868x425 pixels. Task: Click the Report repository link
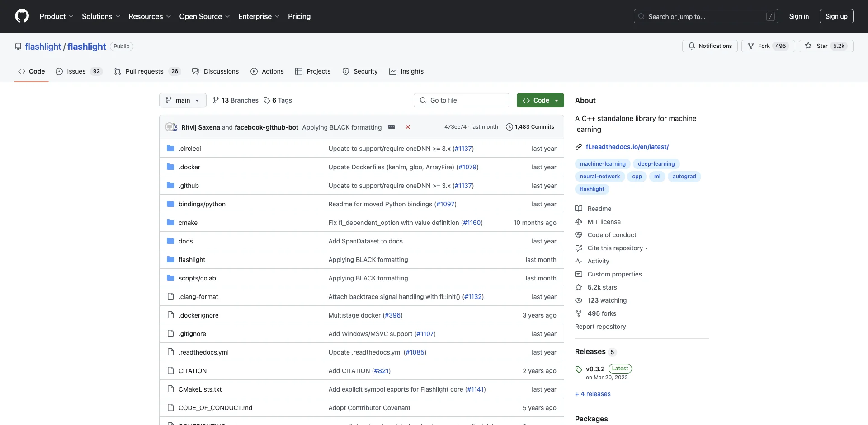600,327
